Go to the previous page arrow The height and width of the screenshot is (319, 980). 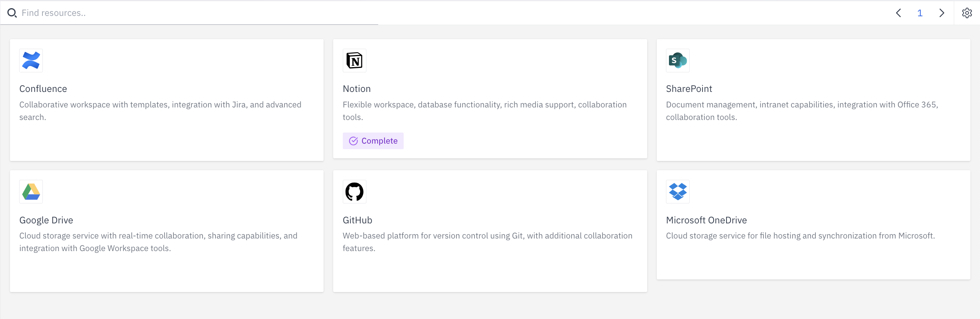(x=898, y=13)
